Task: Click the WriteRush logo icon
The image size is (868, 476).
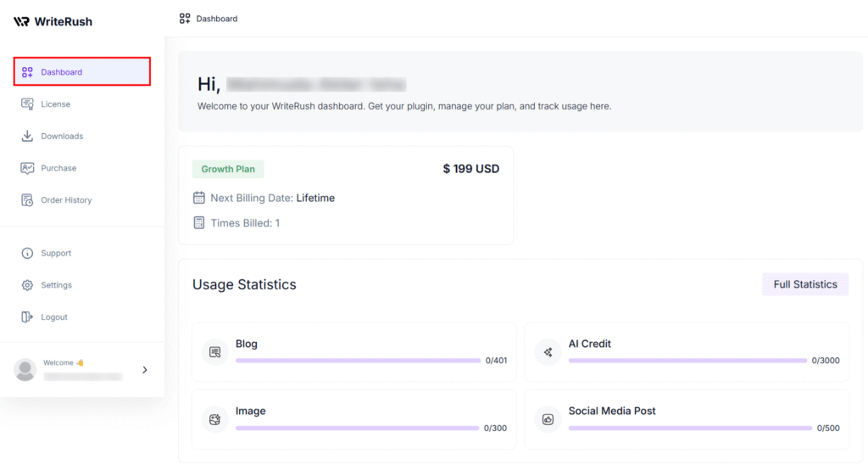Action: 21,21
